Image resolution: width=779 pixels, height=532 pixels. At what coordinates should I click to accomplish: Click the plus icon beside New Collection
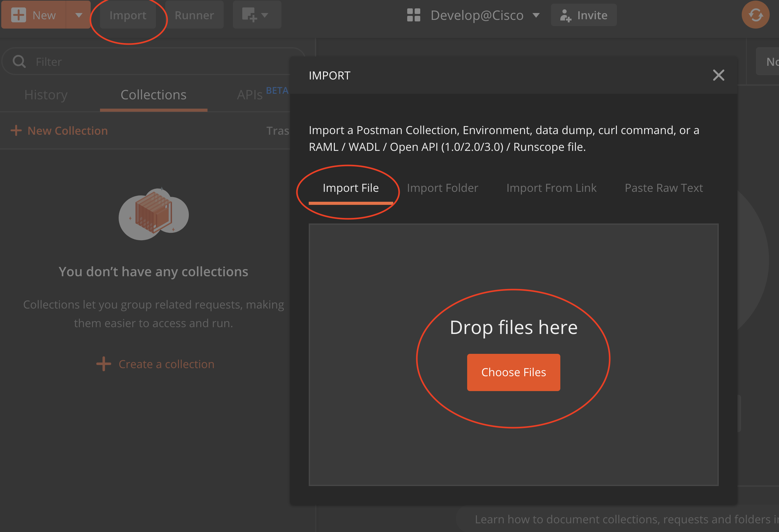click(x=16, y=130)
